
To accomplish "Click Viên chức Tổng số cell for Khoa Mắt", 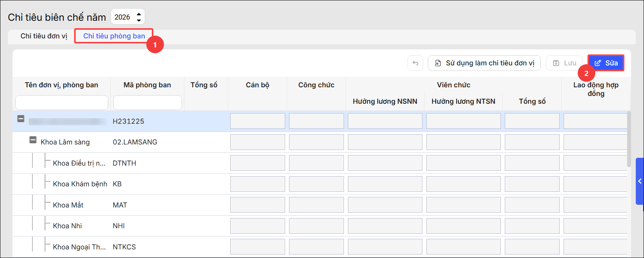I will tap(532, 205).
